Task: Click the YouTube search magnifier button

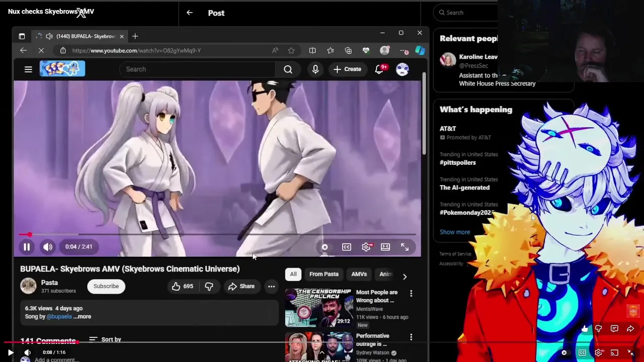Action: tap(288, 69)
